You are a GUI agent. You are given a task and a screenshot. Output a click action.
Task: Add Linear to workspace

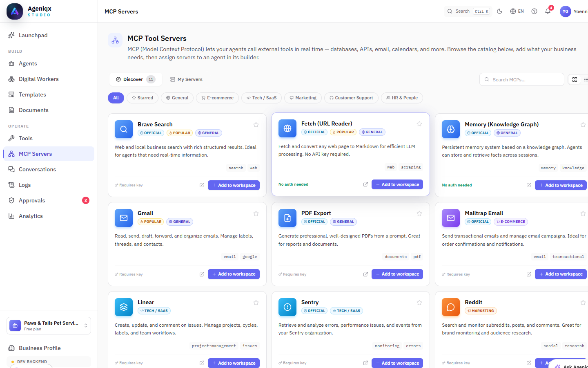[234, 363]
